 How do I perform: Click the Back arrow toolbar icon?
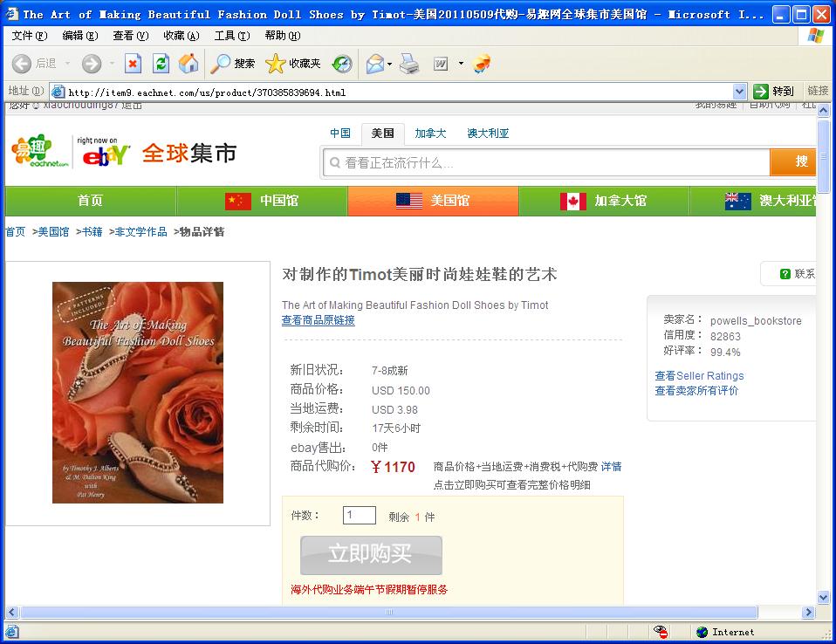pos(21,64)
